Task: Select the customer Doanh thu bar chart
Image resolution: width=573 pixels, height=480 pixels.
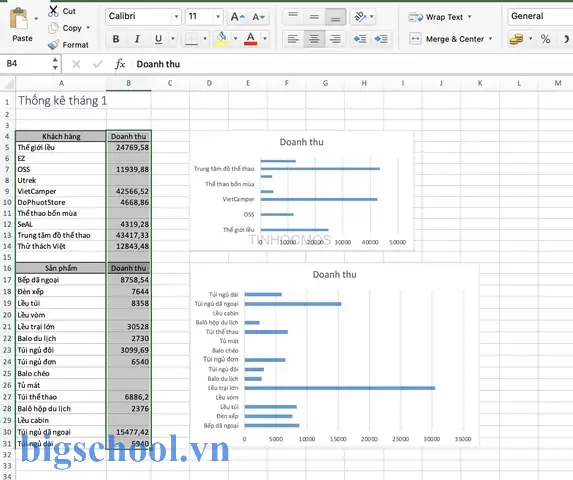Action: [302, 191]
